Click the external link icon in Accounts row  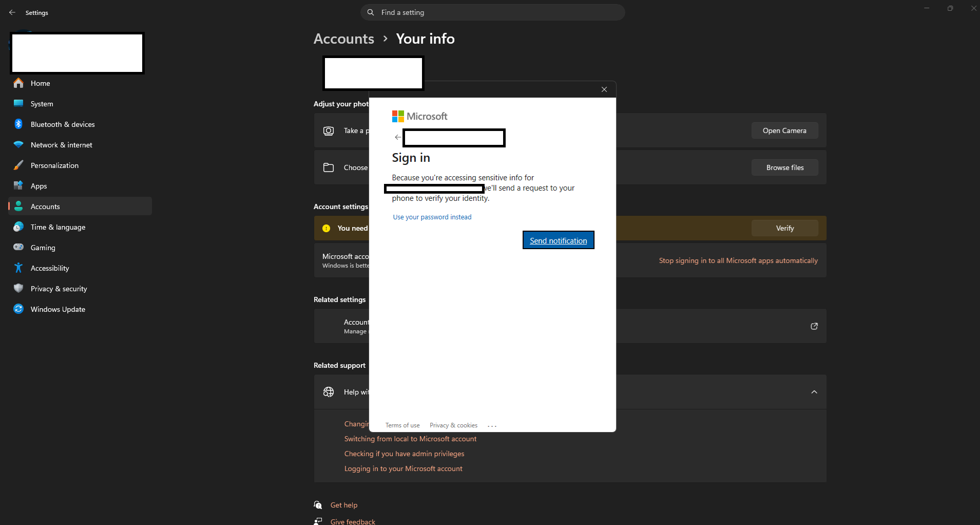pos(814,326)
